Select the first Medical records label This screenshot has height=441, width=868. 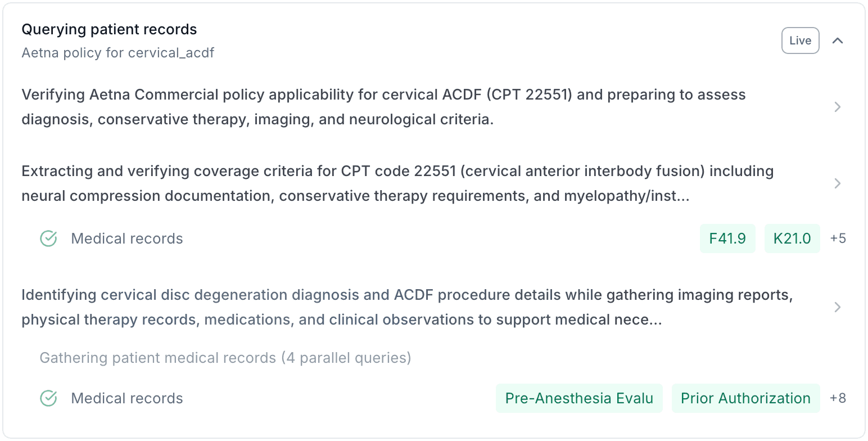[x=127, y=238]
